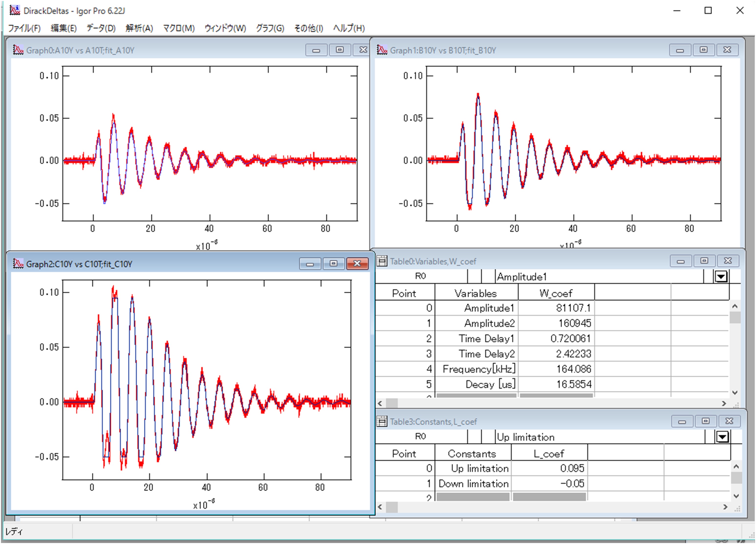Select the Constants column header in Table3
Screen dimensions: 756x544
pyautogui.click(x=473, y=453)
